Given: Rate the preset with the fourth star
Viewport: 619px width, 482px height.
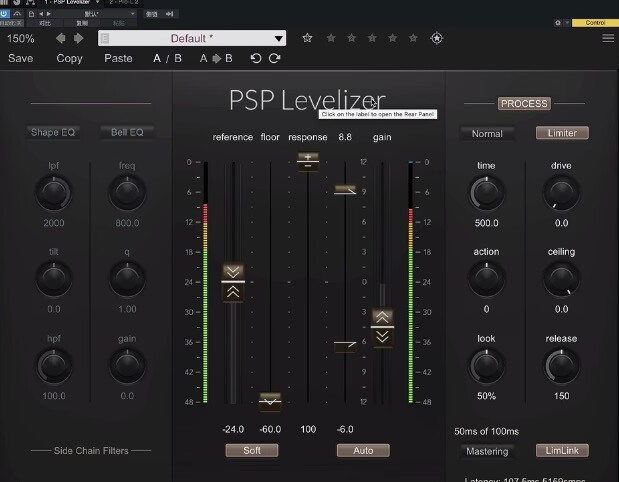Looking at the screenshot, I should click(372, 38).
